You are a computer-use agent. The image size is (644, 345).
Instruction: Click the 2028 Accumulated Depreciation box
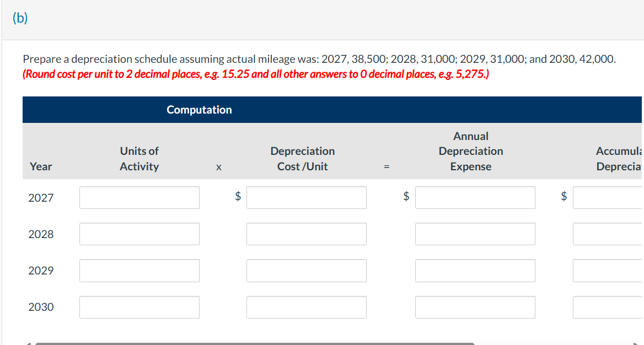pyautogui.click(x=608, y=234)
